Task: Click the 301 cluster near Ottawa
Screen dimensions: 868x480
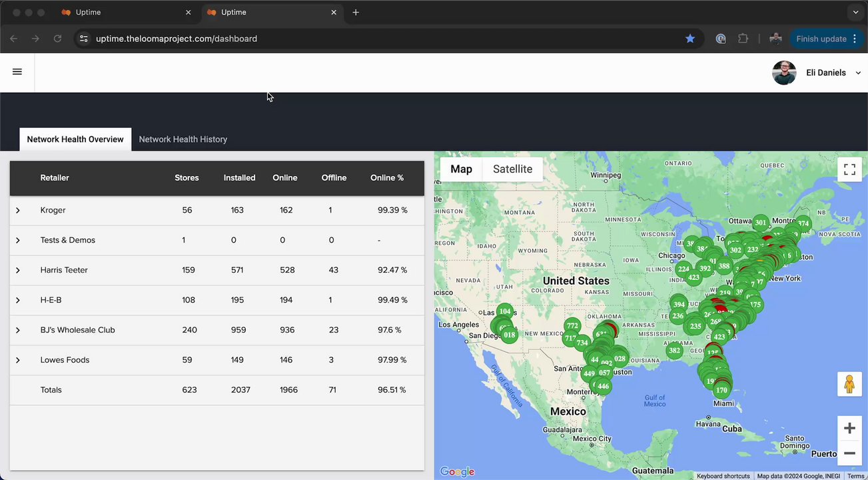Action: [761, 223]
